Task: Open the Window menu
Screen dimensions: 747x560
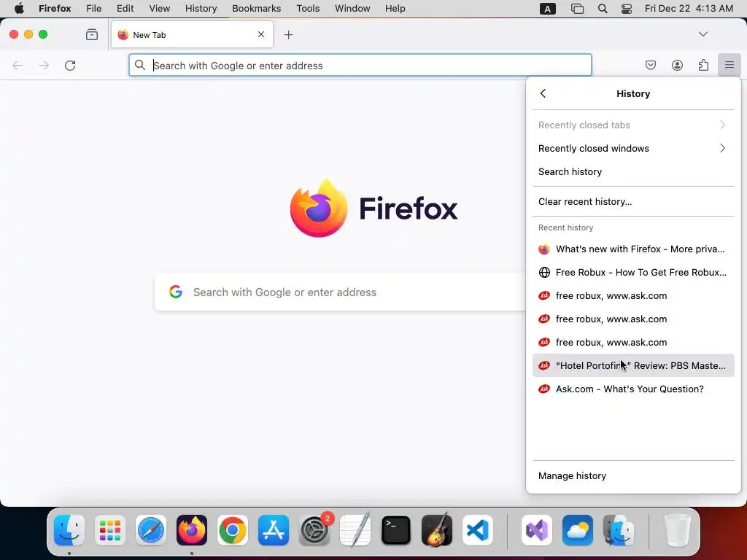Action: pos(352,9)
